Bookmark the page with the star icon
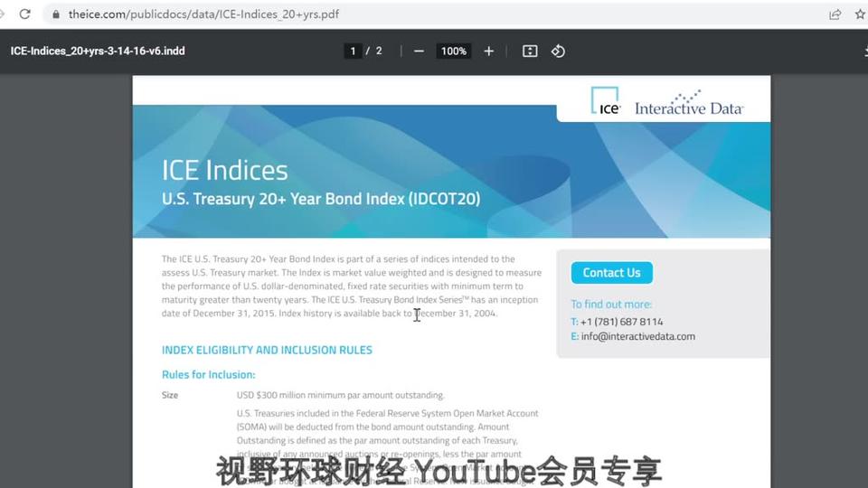The width and height of the screenshot is (868, 488). (x=860, y=14)
